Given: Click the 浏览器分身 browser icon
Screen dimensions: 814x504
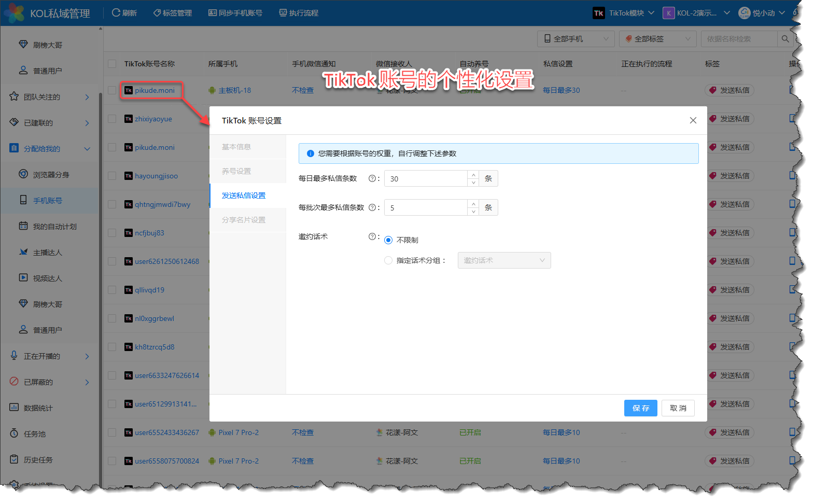Looking at the screenshot, I should (23, 174).
